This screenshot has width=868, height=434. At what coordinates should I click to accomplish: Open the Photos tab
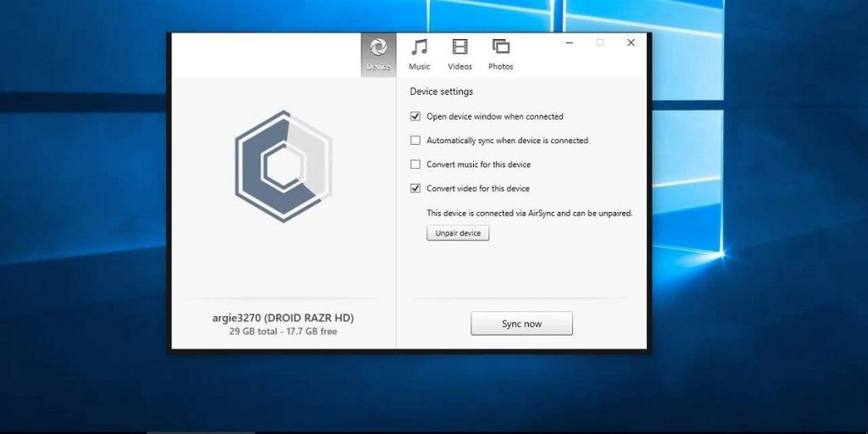tap(500, 54)
